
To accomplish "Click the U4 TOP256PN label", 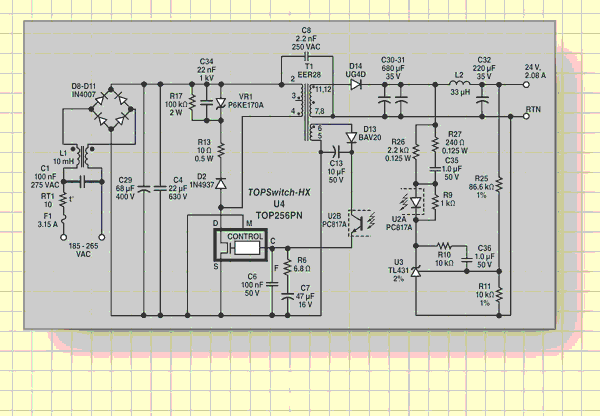I will (279, 210).
